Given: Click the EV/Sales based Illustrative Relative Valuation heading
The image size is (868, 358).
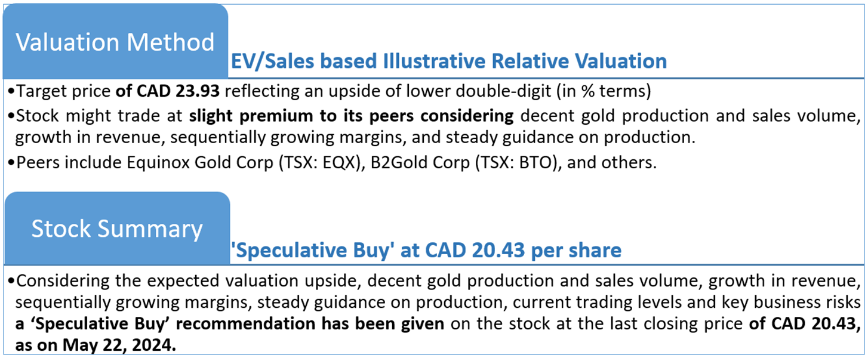Looking at the screenshot, I should 448,61.
